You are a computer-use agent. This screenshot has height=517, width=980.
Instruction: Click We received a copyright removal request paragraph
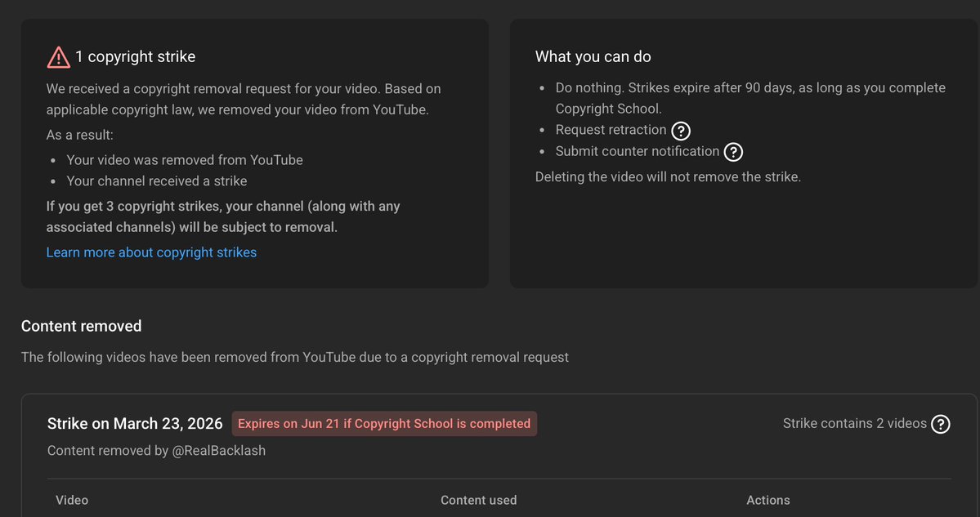[244, 100]
